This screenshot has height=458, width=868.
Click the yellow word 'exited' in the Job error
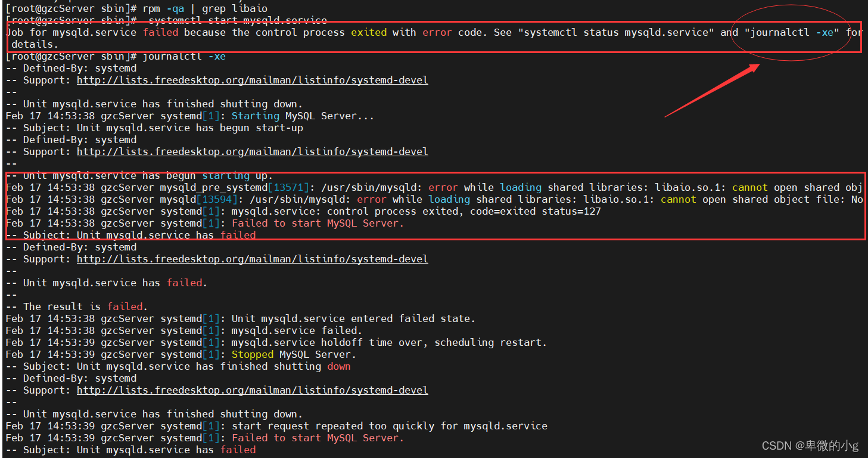pos(369,32)
